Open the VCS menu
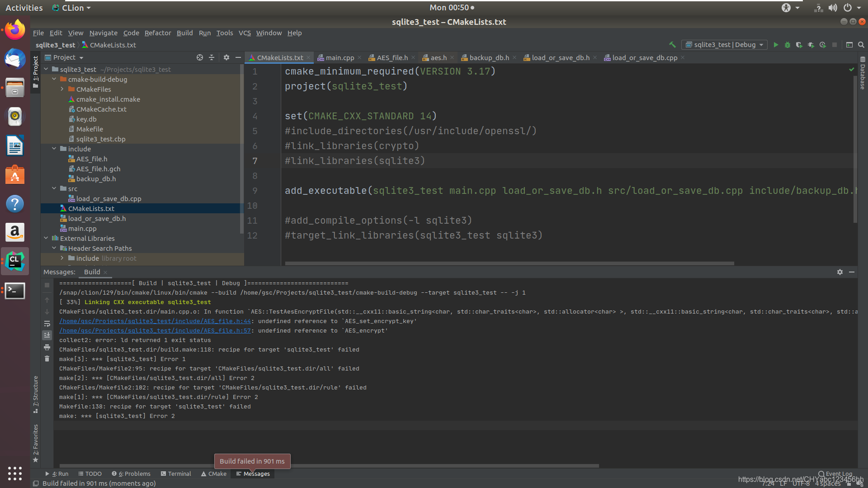The width and height of the screenshot is (868, 488). pos(245,33)
